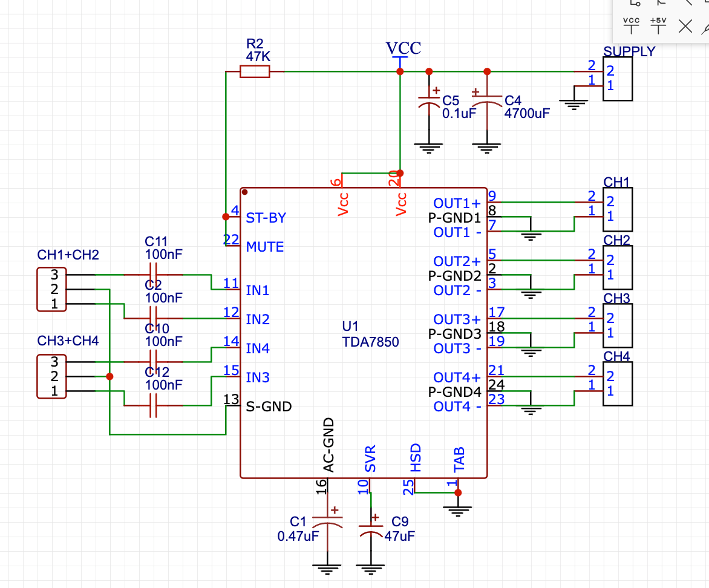Click the 0.1uF capacitor value
Screen dimensions: 709x588
click(459, 114)
